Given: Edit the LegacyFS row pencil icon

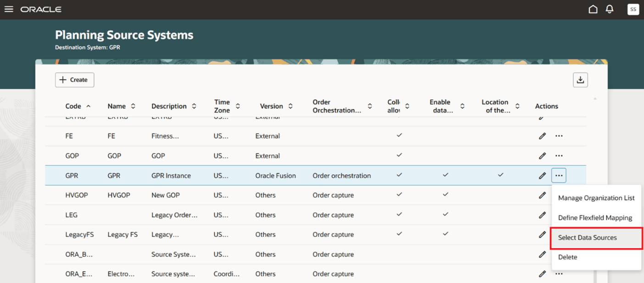Looking at the screenshot, I should [x=543, y=234].
